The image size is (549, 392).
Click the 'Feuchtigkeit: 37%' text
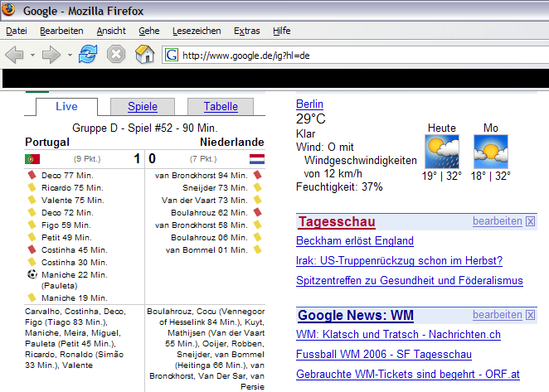[x=339, y=187]
